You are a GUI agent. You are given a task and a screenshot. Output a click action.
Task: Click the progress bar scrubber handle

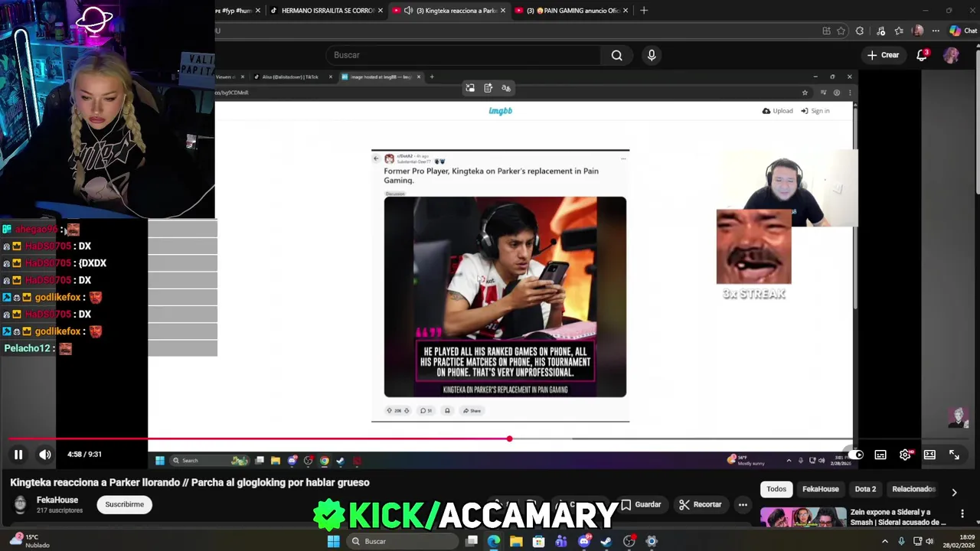click(x=509, y=439)
